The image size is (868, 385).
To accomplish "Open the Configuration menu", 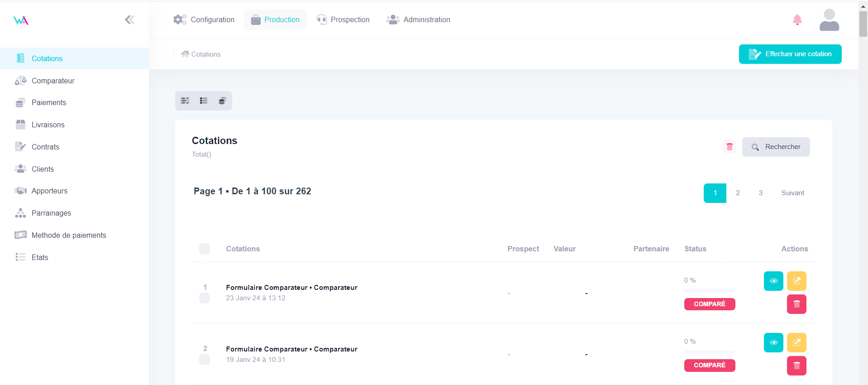I will click(x=204, y=19).
